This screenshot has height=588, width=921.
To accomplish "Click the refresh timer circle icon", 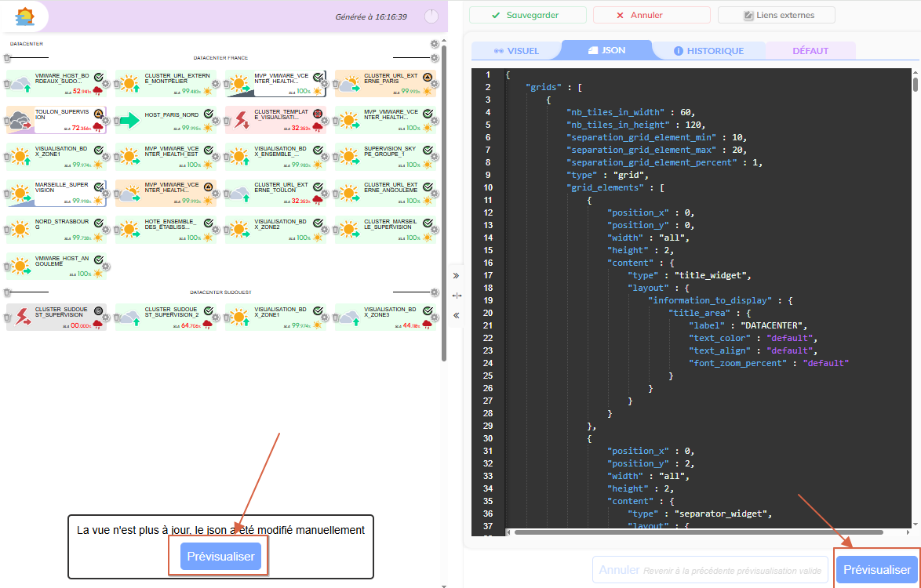I will coord(431,16).
